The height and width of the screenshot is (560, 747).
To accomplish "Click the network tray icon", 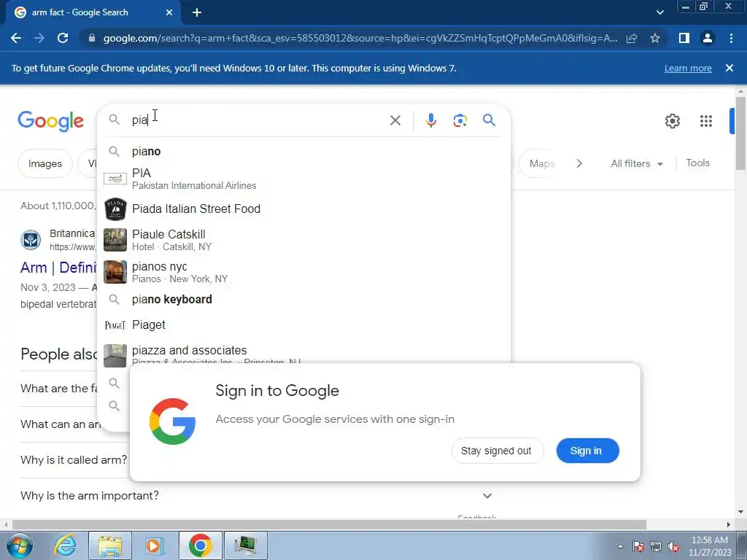I will [x=656, y=547].
